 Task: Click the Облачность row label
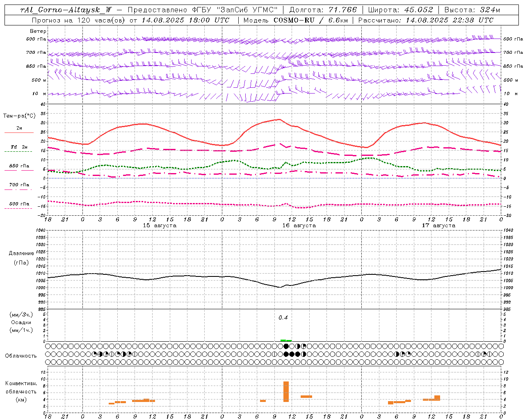21,356
